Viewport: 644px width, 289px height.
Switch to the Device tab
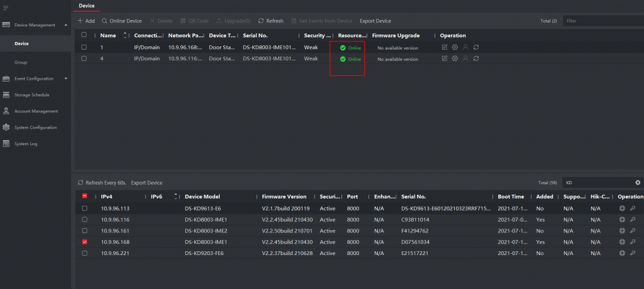[x=86, y=6]
